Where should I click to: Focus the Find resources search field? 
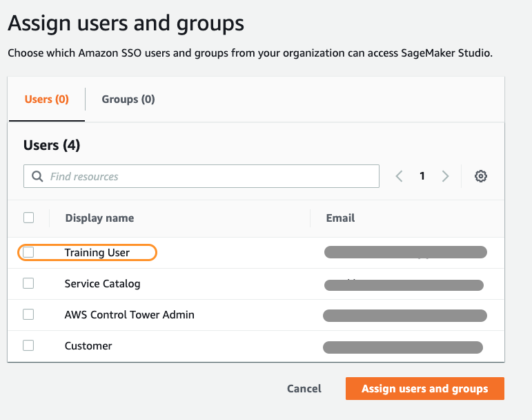201,176
